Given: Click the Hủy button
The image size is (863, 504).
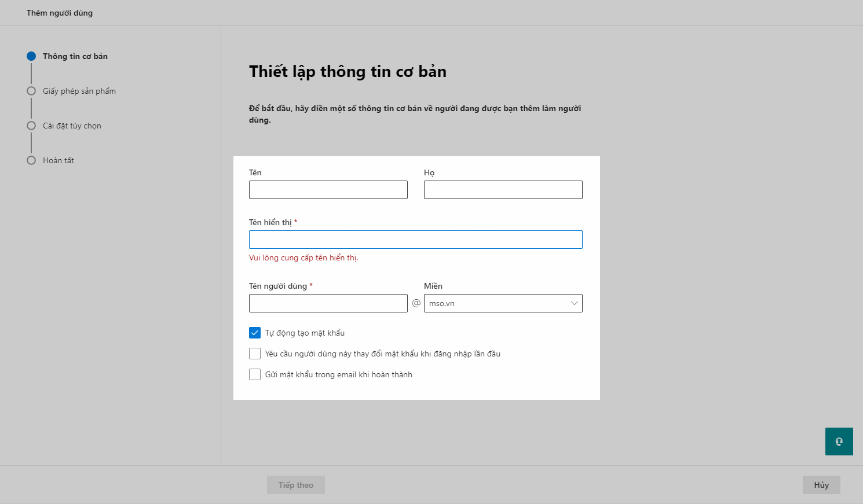Looking at the screenshot, I should (x=821, y=485).
